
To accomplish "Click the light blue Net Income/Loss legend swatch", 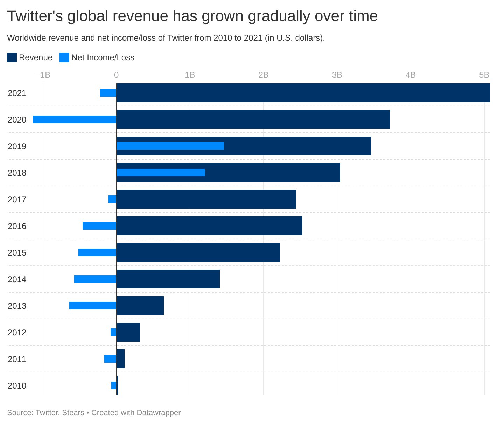I will [x=64, y=57].
